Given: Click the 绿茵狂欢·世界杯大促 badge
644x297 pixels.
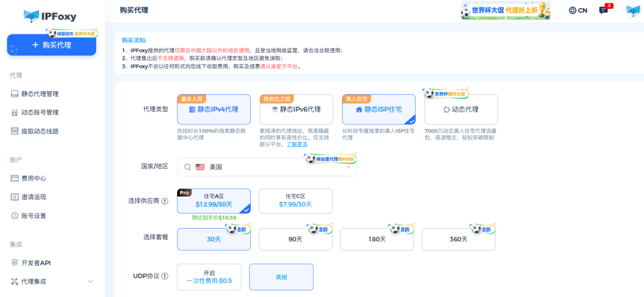Looking at the screenshot, I should (x=73, y=34).
